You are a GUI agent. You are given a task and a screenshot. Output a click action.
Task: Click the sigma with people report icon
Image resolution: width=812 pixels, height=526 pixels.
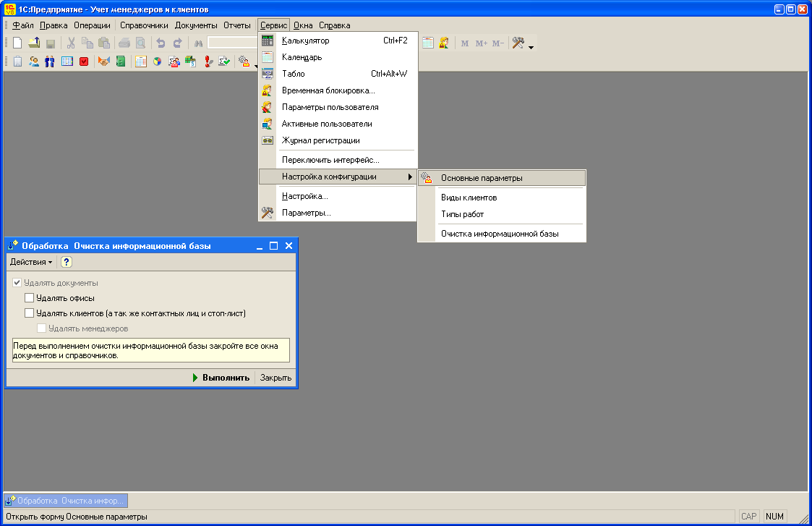tap(174, 61)
